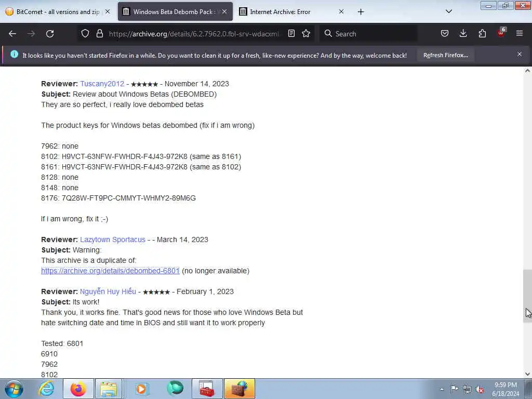List all tabs with the dropdown arrow
532x399 pixels.
pyautogui.click(x=448, y=11)
